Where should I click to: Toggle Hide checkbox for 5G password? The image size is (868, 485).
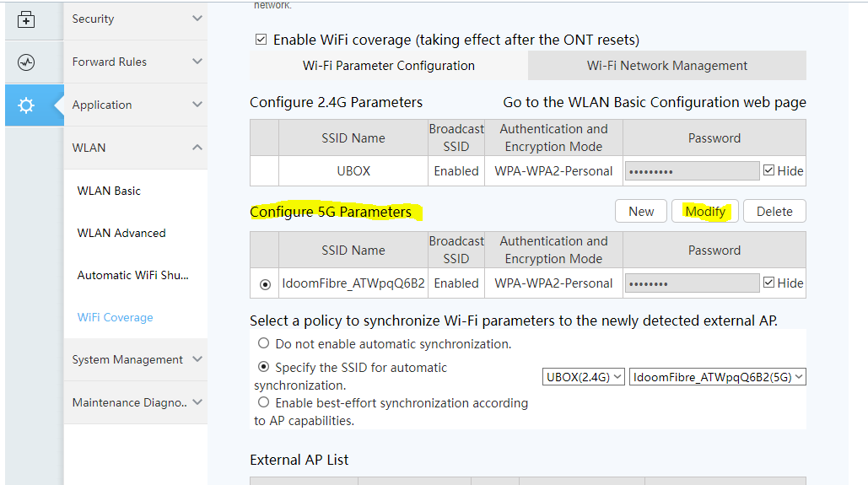pos(768,283)
